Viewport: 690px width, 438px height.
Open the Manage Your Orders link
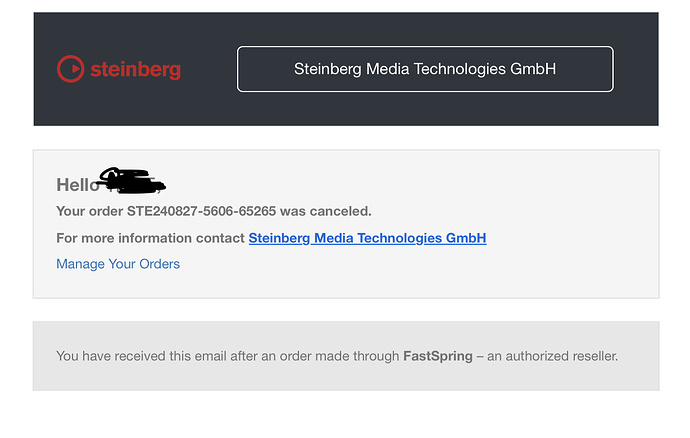(x=118, y=264)
